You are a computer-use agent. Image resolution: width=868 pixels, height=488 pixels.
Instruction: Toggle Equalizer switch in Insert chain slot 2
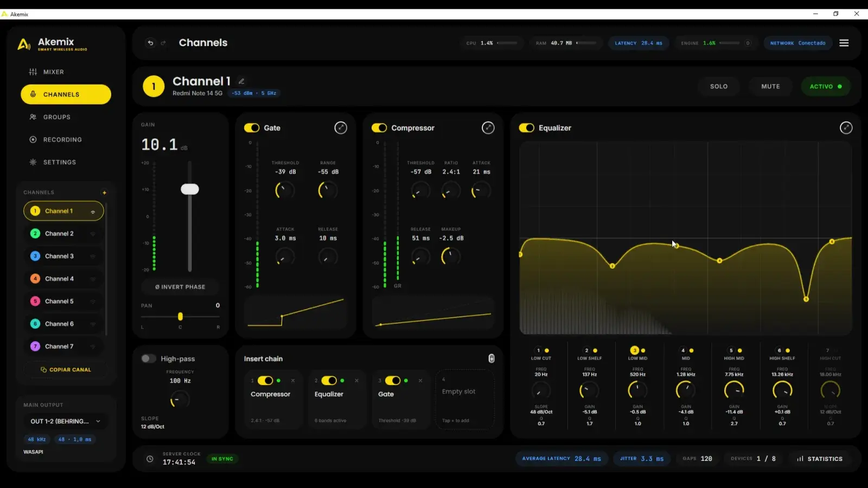pyautogui.click(x=329, y=381)
